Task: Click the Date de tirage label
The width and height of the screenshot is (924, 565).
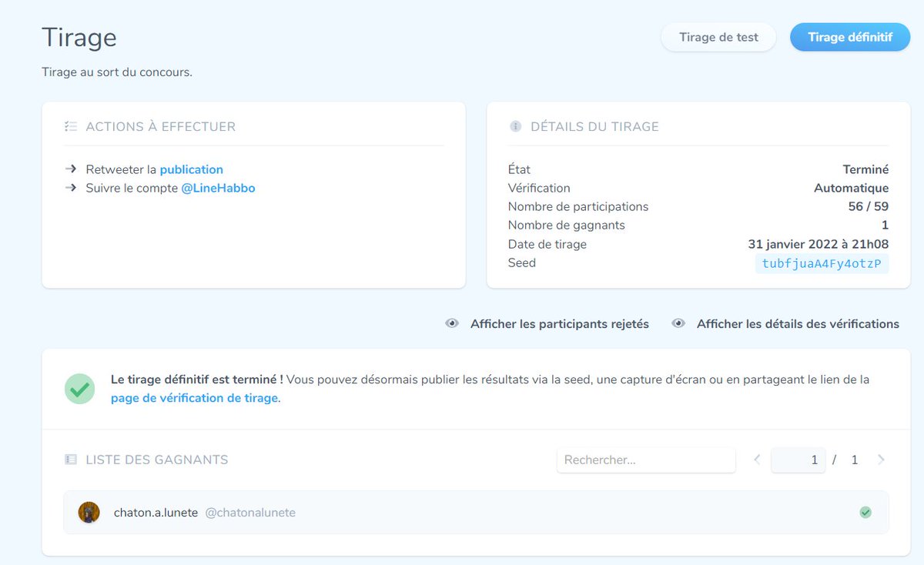Action: tap(547, 245)
